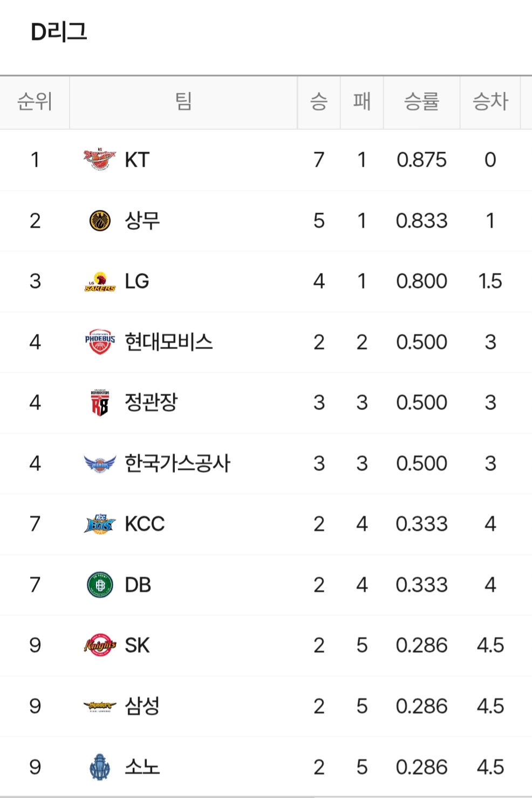Image resolution: width=532 pixels, height=798 pixels.
Task: Click the KT Sonicboom team logo
Action: 100,160
